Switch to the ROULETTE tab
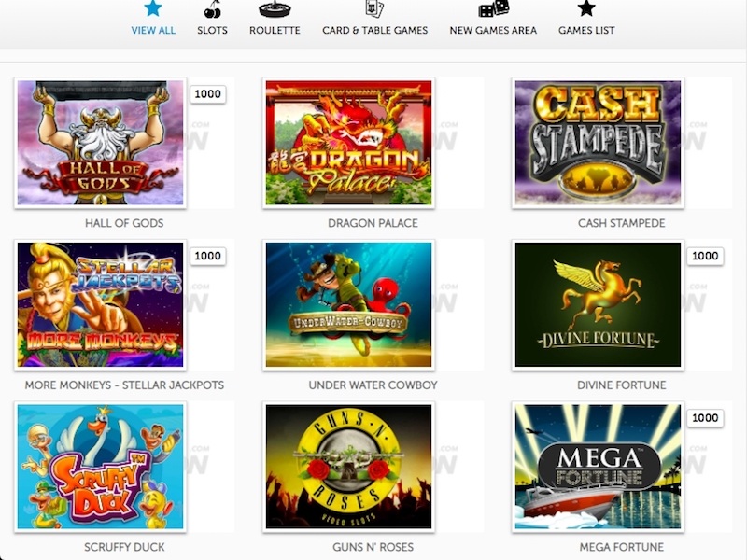This screenshot has height=560, width=747. point(275,30)
